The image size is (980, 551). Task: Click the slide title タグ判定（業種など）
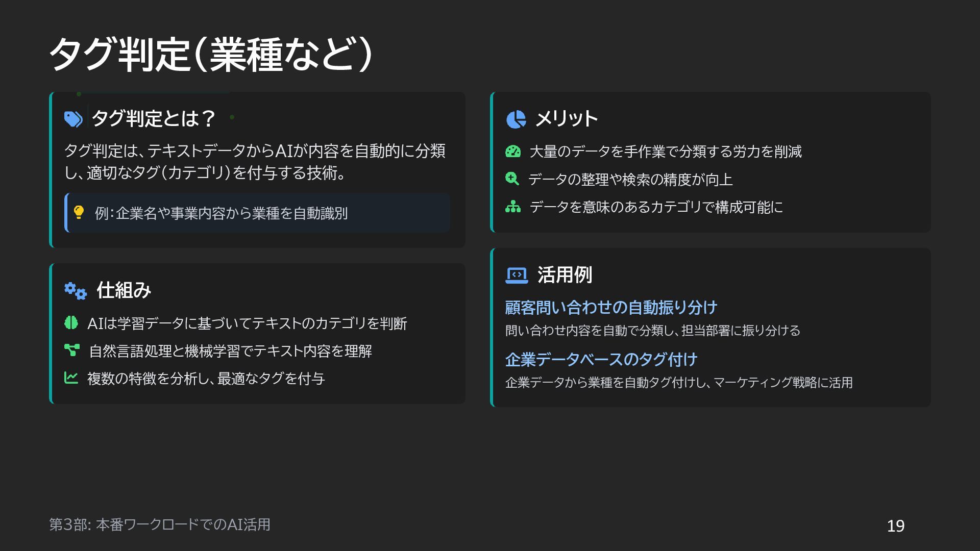click(210, 55)
